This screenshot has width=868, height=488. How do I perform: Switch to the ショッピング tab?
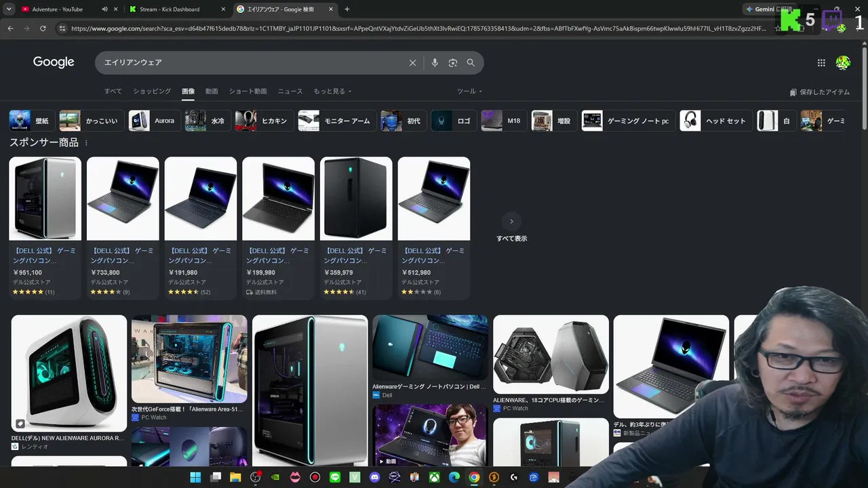coord(152,91)
